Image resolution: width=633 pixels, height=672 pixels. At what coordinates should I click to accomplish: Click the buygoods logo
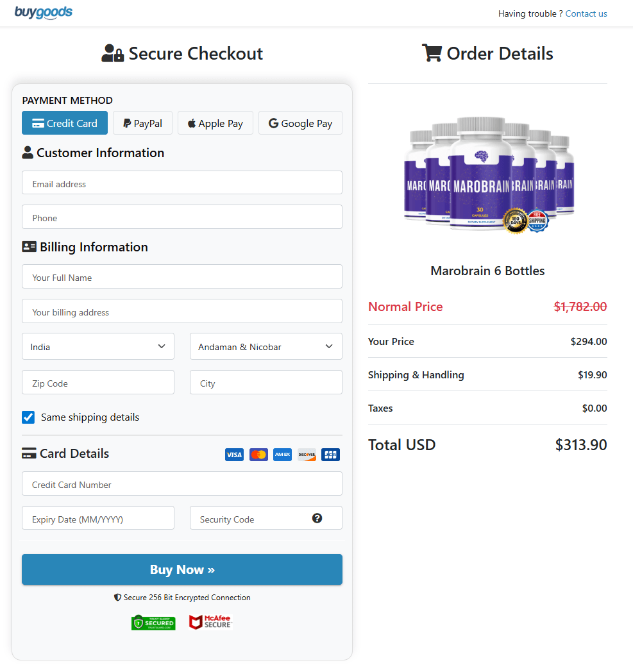[x=43, y=13]
